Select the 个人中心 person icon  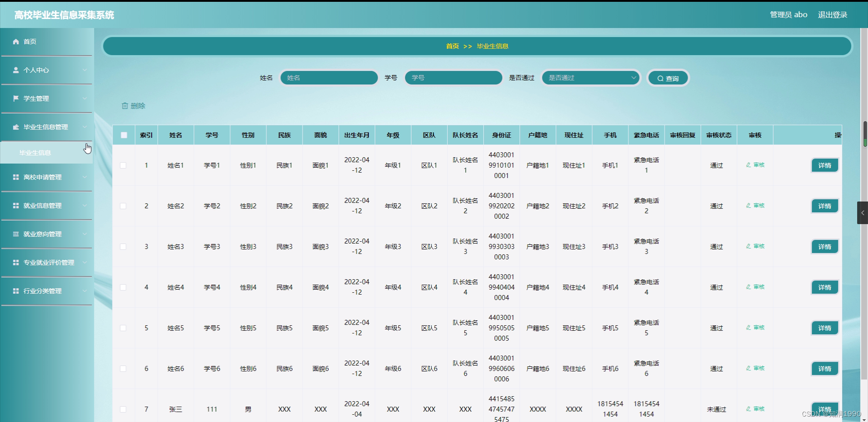[15, 70]
